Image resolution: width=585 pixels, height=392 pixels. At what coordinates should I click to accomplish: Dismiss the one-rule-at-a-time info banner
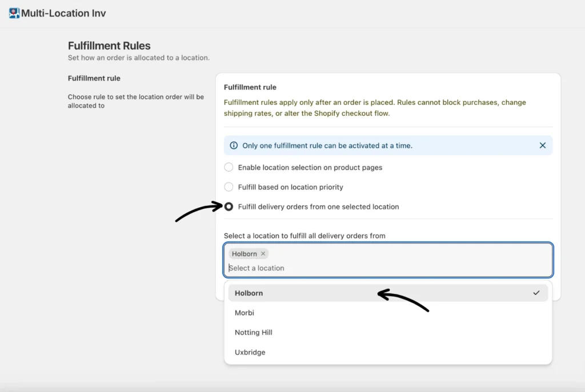pyautogui.click(x=542, y=146)
